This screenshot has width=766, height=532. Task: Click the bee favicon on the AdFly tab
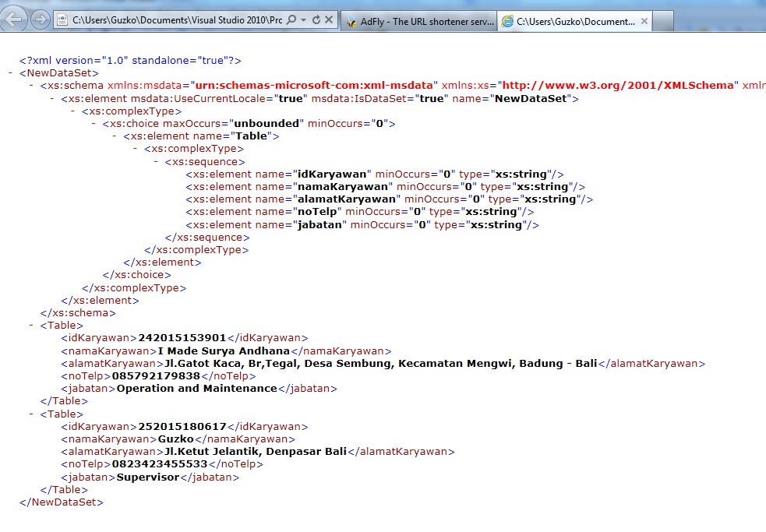tap(351, 22)
